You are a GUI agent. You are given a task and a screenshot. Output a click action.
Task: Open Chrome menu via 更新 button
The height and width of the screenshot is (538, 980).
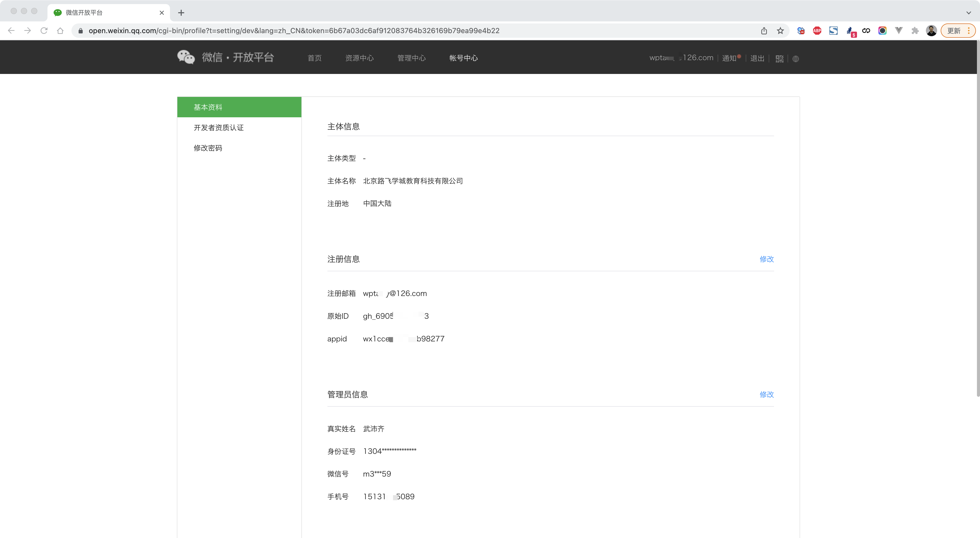click(958, 31)
